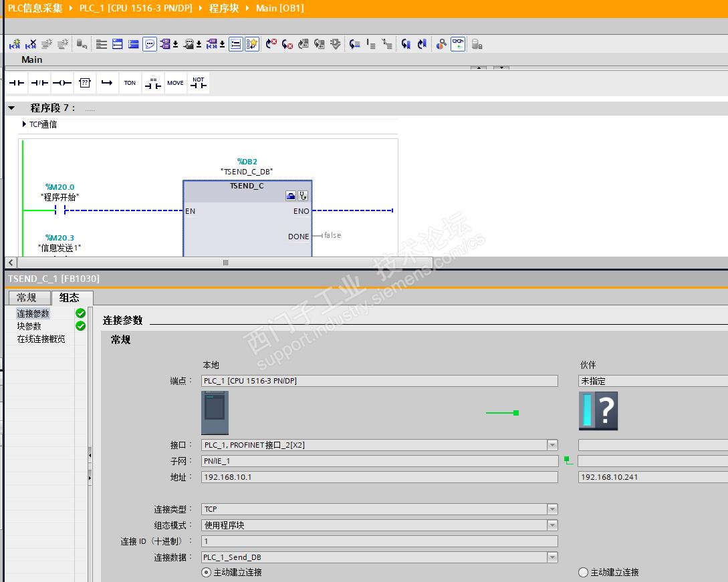Viewport: 728px width, 582px height.
Task: Insert a new network via toolbar
Action: pyautogui.click(x=15, y=44)
